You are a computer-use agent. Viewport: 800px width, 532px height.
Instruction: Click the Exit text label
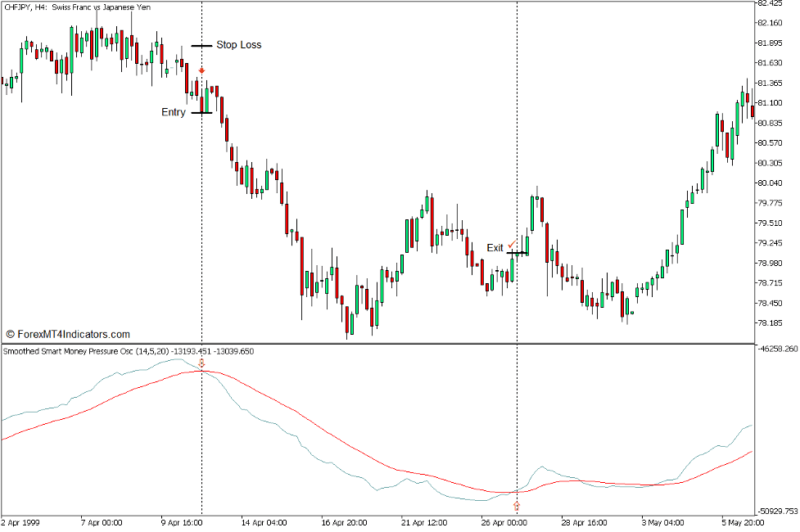click(495, 248)
